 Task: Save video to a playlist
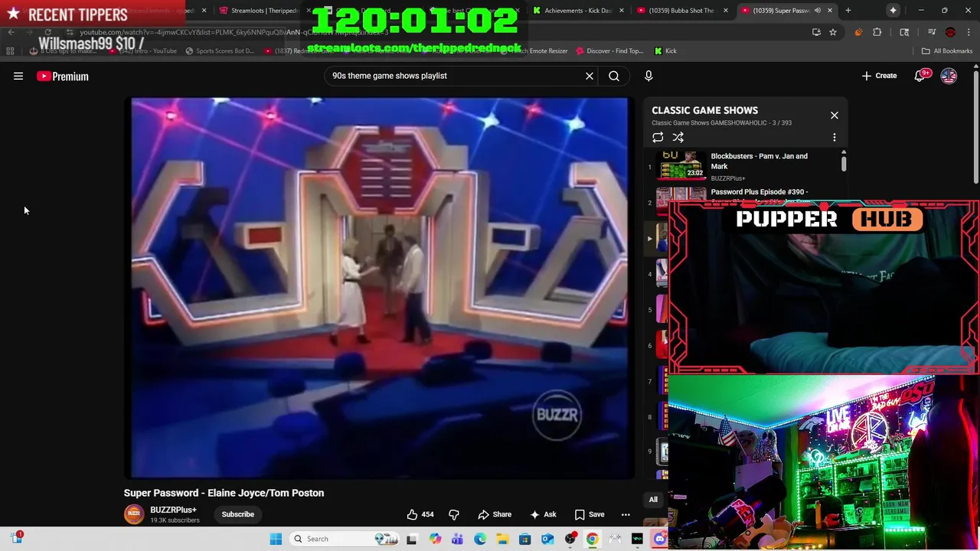(x=590, y=514)
